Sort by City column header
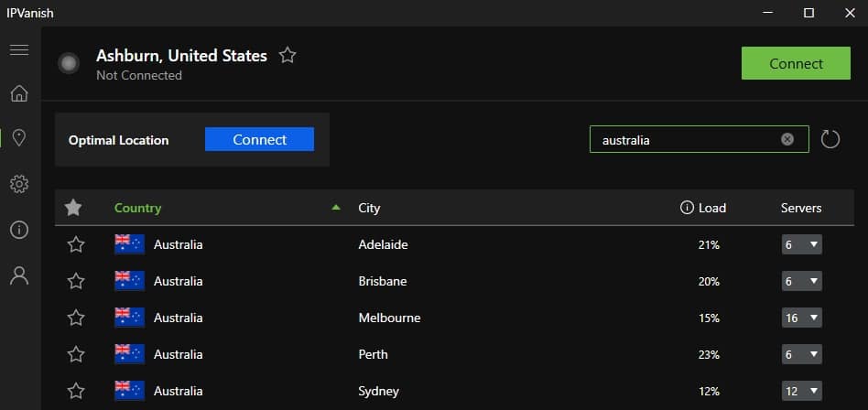This screenshot has width=868, height=410. (x=369, y=208)
